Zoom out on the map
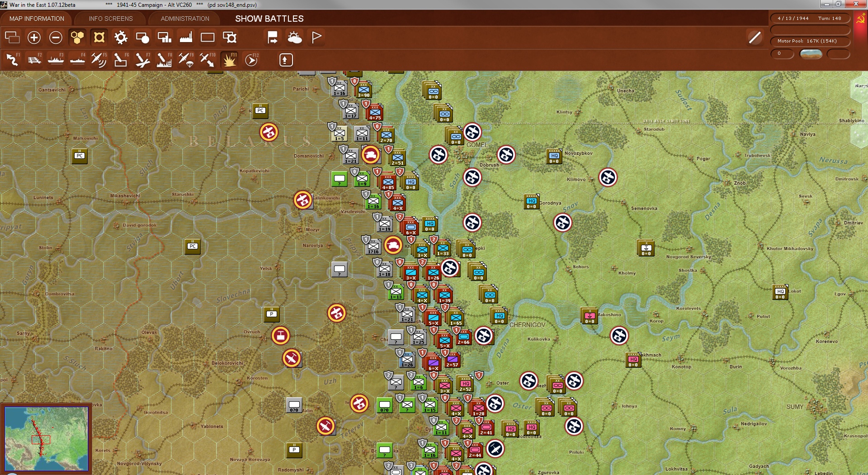 pos(56,38)
